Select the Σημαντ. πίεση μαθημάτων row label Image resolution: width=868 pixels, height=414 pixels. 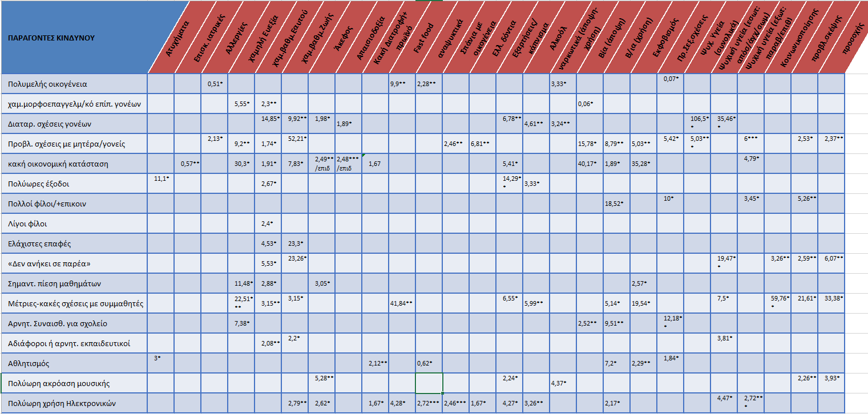coord(74,283)
